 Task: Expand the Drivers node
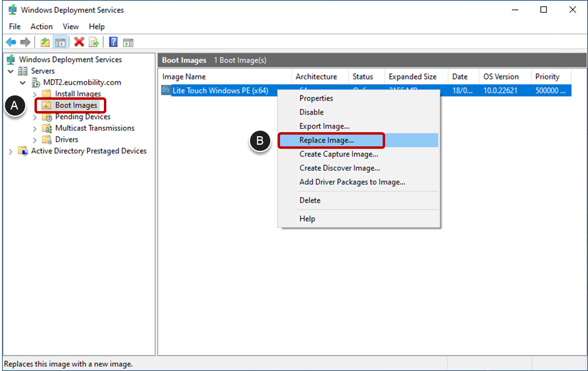point(34,139)
